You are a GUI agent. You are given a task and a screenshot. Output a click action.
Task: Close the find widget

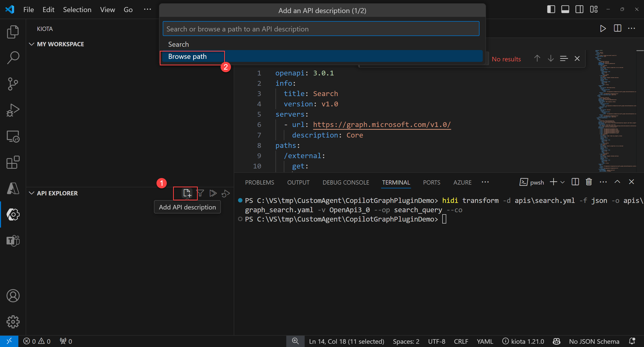click(x=577, y=59)
